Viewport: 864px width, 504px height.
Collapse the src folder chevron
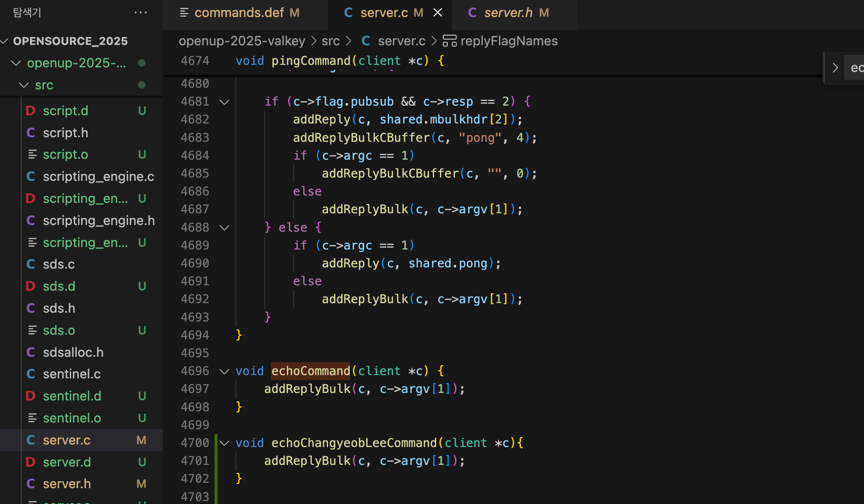(x=24, y=85)
